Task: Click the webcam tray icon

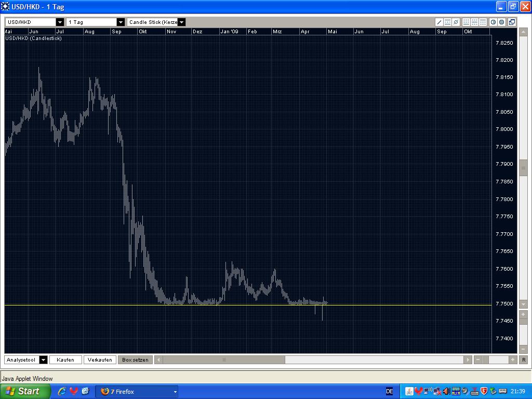Action: [x=465, y=392]
